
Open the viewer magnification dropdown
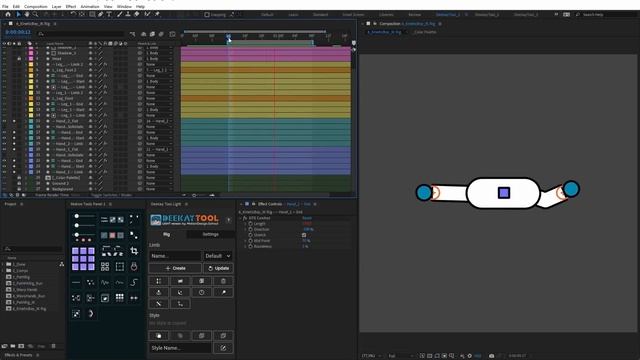[x=371, y=356]
